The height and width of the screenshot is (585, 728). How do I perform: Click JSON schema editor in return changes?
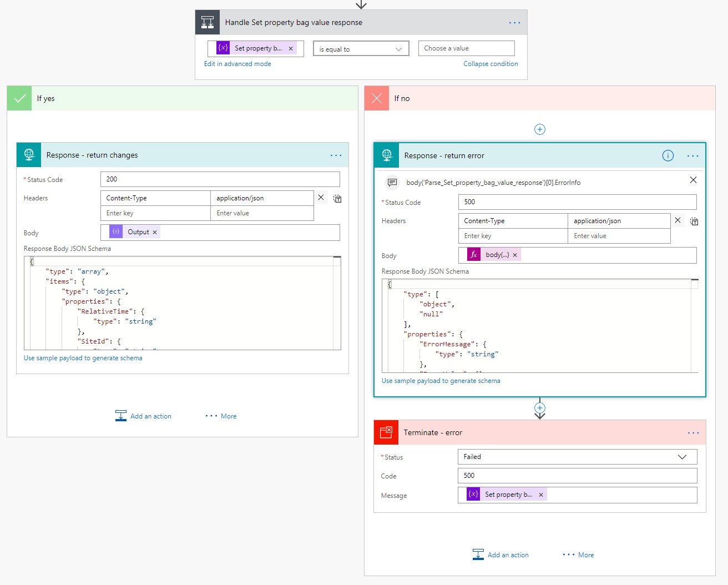pyautogui.click(x=183, y=303)
